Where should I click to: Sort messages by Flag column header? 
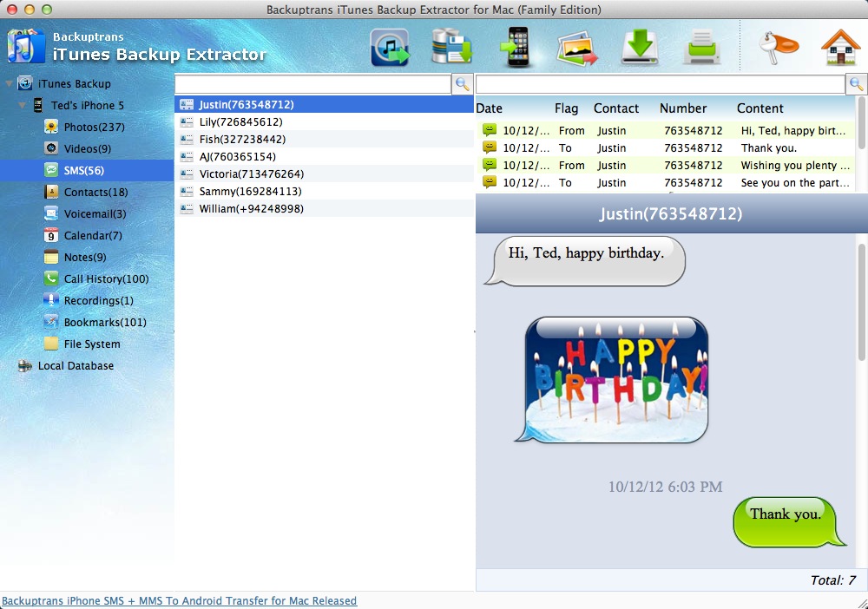(x=566, y=108)
